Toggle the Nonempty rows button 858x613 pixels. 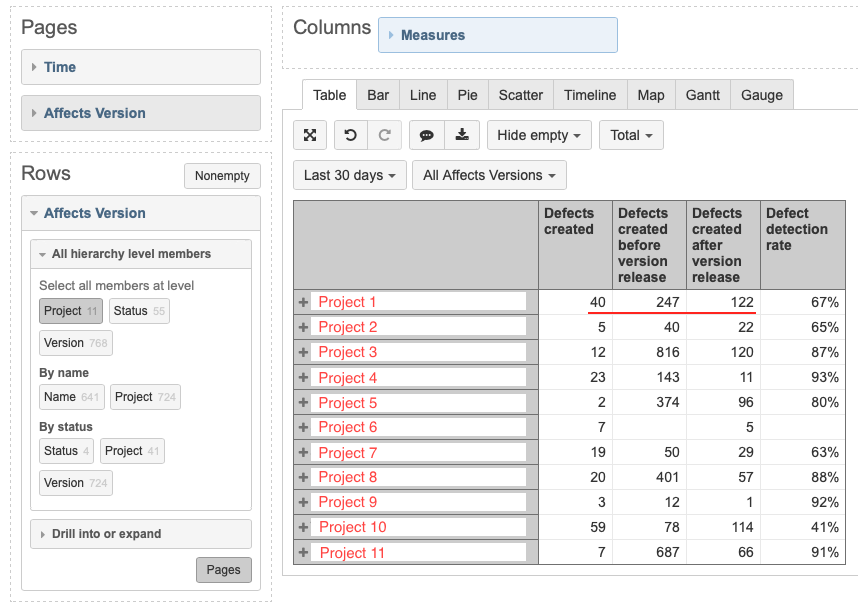coord(222,176)
